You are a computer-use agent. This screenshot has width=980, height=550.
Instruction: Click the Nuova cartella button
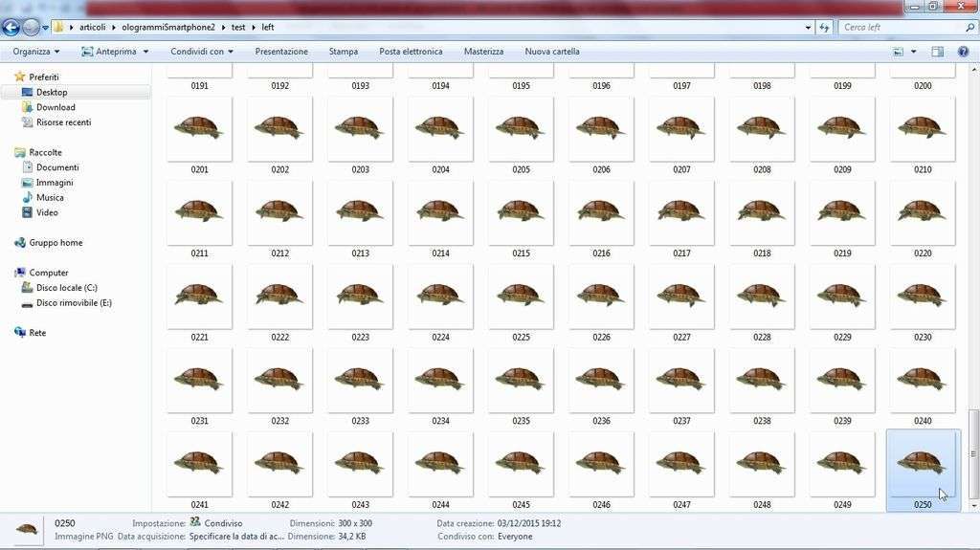[552, 52]
